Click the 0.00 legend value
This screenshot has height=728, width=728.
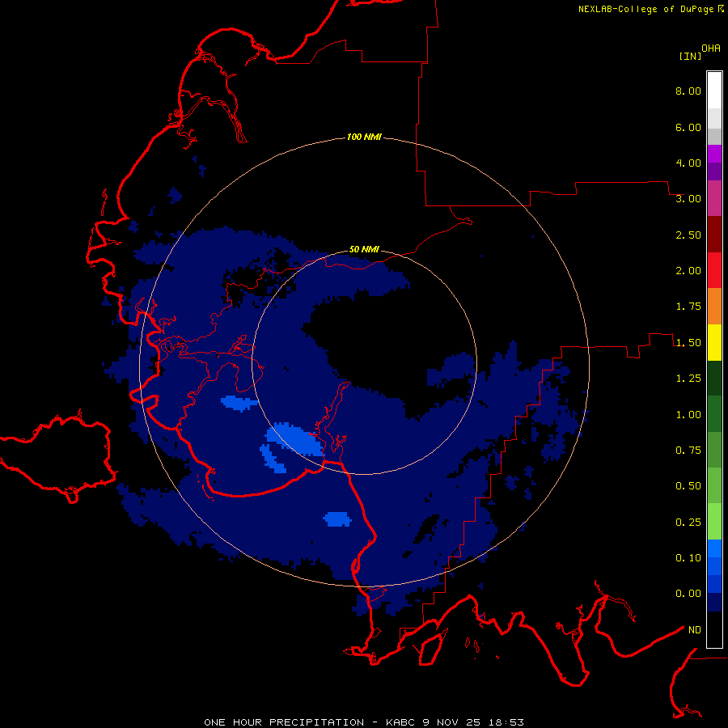coord(688,594)
